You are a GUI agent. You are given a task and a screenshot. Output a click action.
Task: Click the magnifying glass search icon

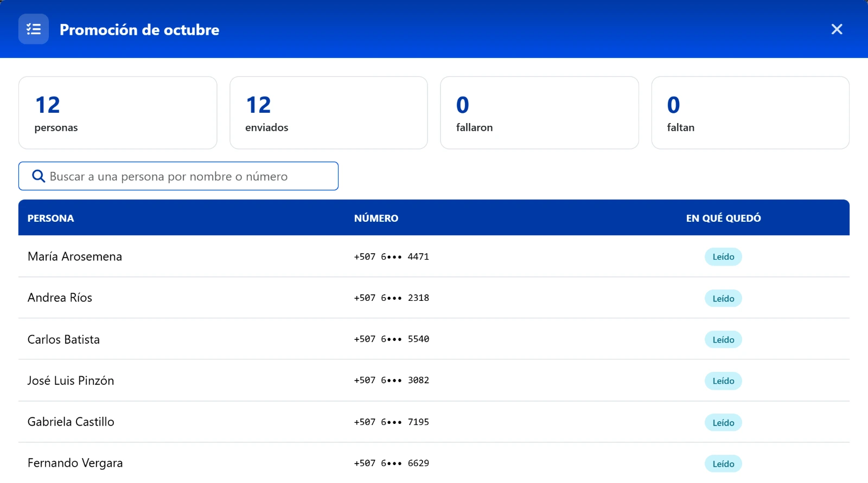(39, 176)
